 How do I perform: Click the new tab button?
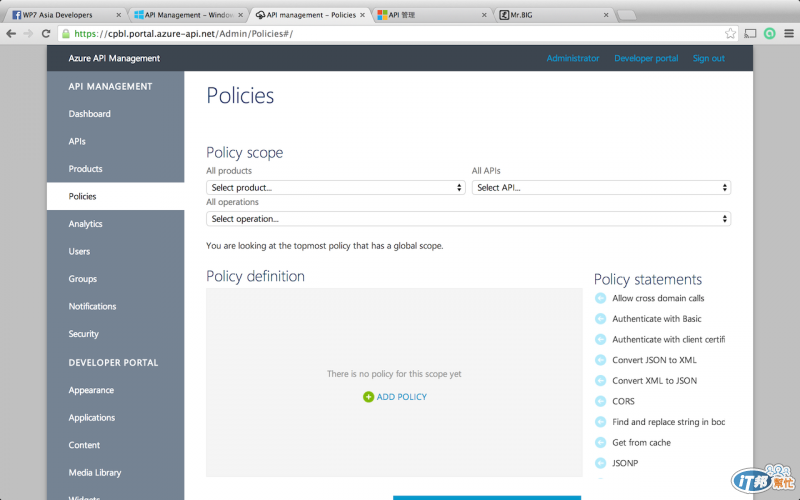coord(627,15)
